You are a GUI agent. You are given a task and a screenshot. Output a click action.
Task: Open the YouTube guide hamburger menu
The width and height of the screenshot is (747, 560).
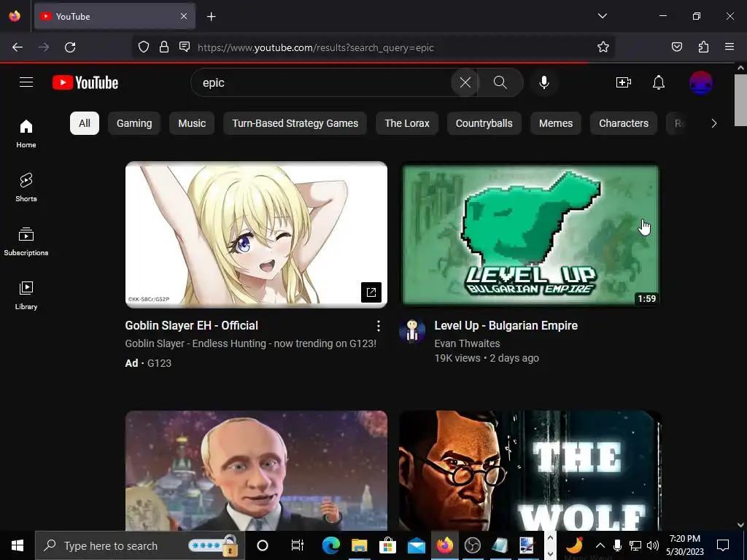(x=26, y=82)
